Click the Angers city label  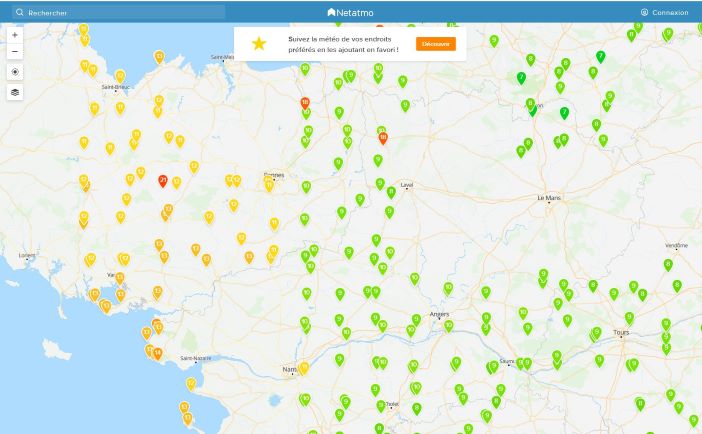[438, 314]
